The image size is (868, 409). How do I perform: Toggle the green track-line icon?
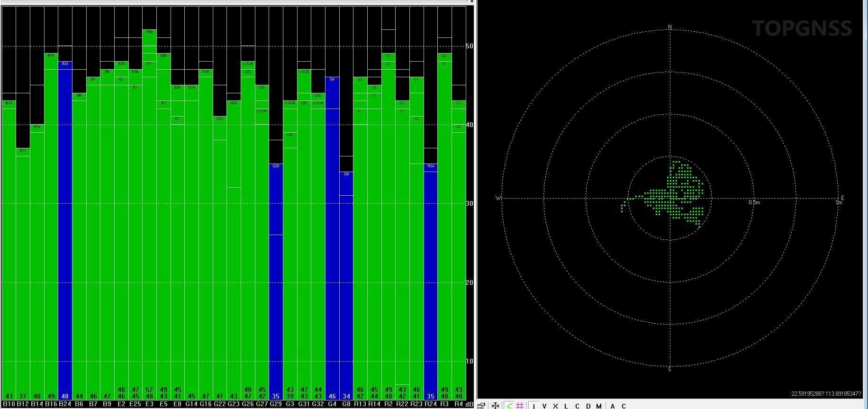[x=509, y=406]
